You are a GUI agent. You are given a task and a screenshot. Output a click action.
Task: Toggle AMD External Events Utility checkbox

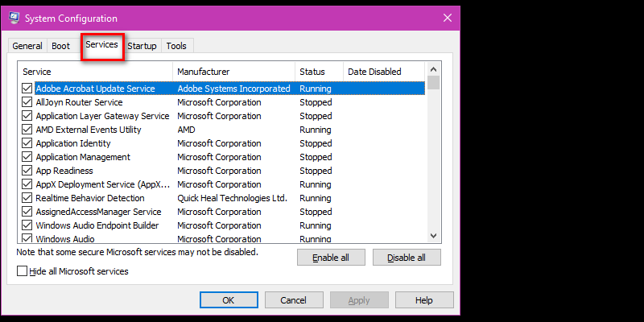27,130
